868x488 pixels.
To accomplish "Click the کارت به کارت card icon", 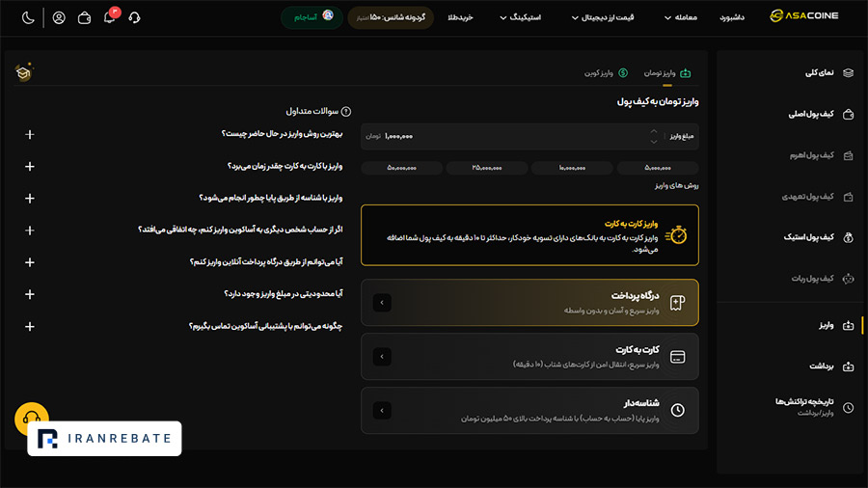I will click(x=678, y=357).
